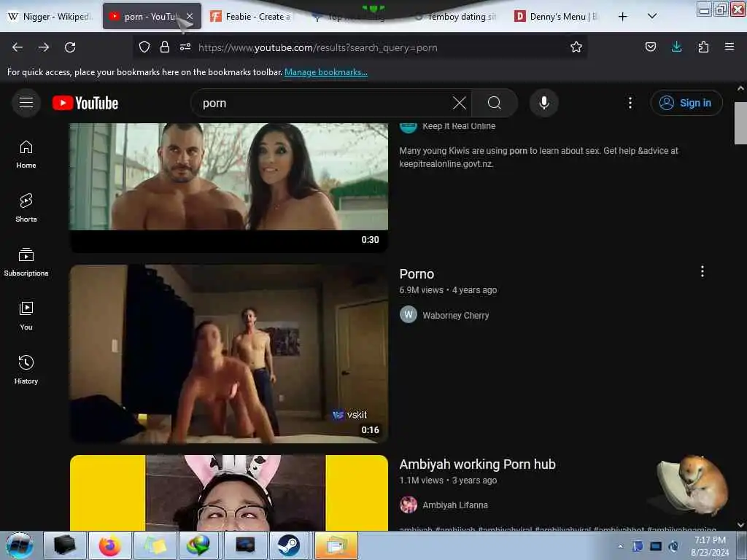Open the Firefox application menu
This screenshot has height=560, width=747.
click(x=729, y=47)
